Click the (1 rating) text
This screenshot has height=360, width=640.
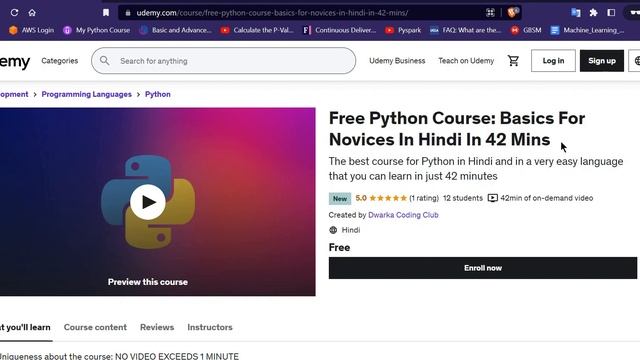point(424,198)
